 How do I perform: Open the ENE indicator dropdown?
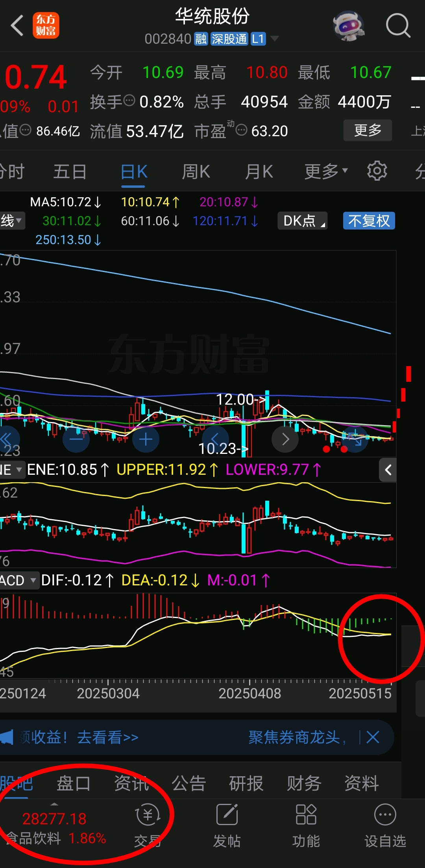coord(12,470)
